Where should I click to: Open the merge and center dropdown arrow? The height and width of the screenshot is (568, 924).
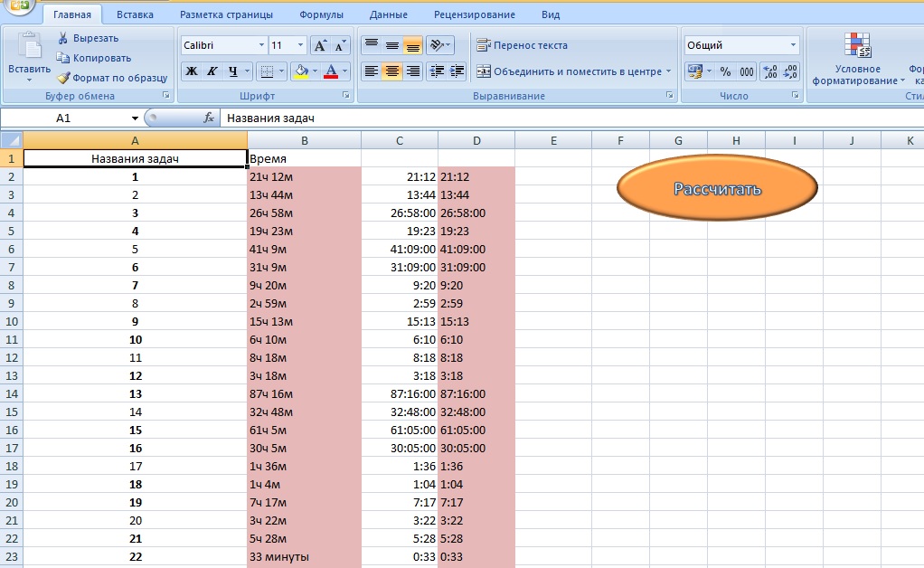coord(668,71)
